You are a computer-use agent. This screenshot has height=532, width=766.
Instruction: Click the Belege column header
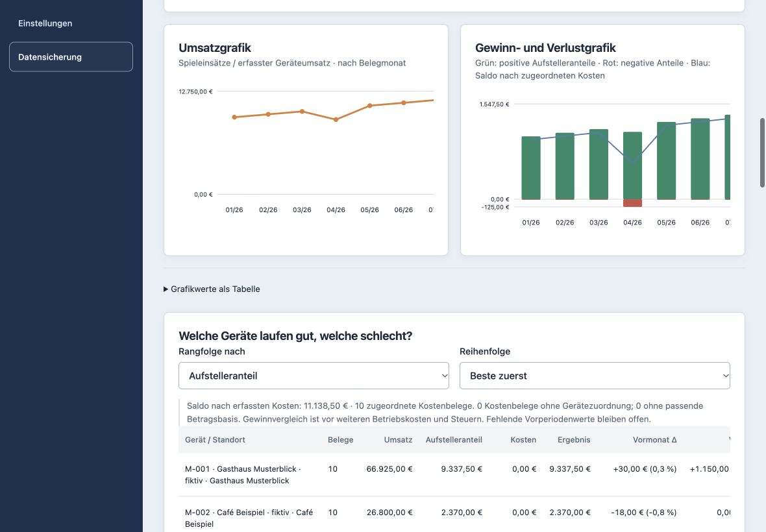click(x=341, y=440)
